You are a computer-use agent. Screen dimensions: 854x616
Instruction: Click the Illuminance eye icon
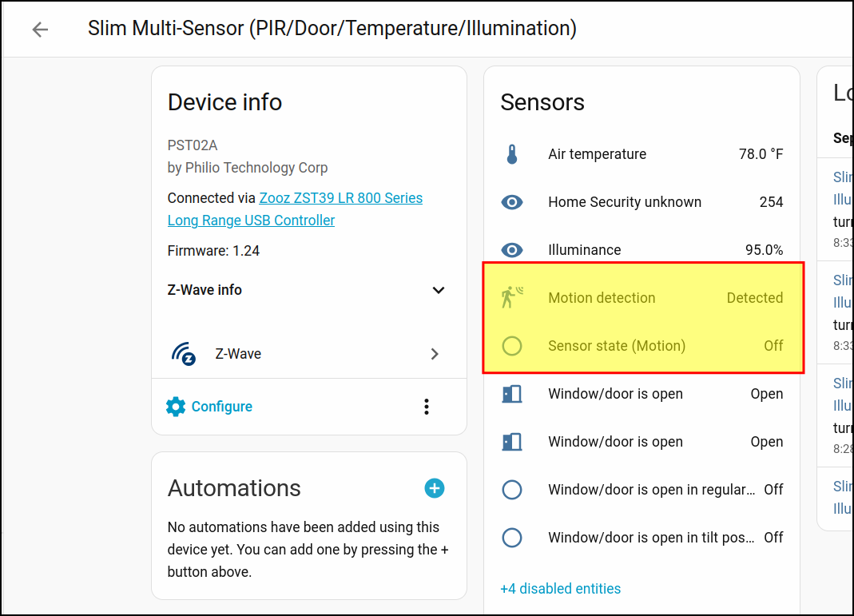click(x=512, y=250)
